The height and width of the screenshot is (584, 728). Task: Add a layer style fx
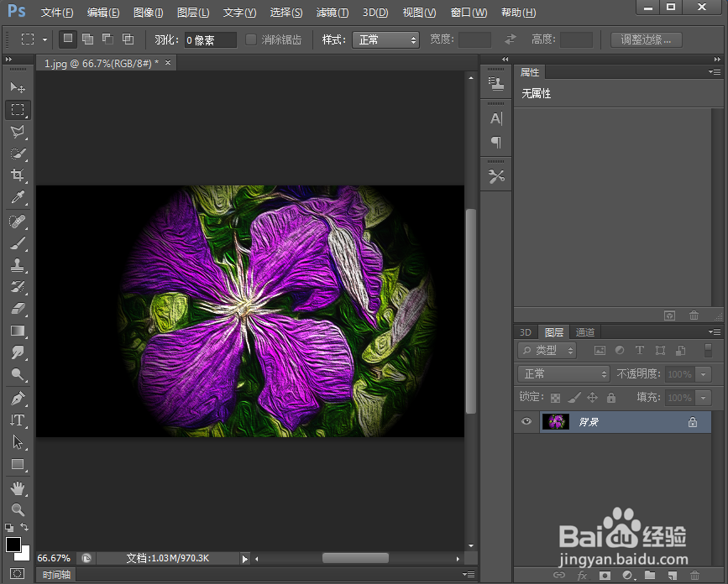point(582,575)
